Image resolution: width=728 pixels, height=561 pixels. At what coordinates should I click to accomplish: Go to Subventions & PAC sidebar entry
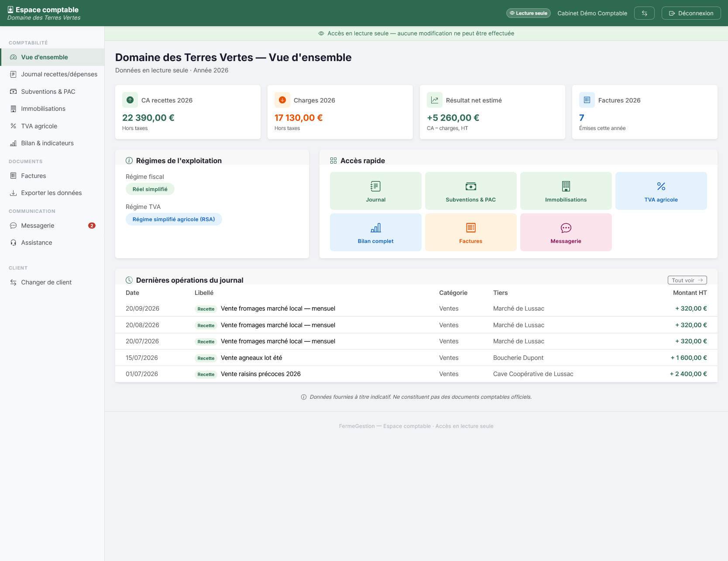point(52,92)
